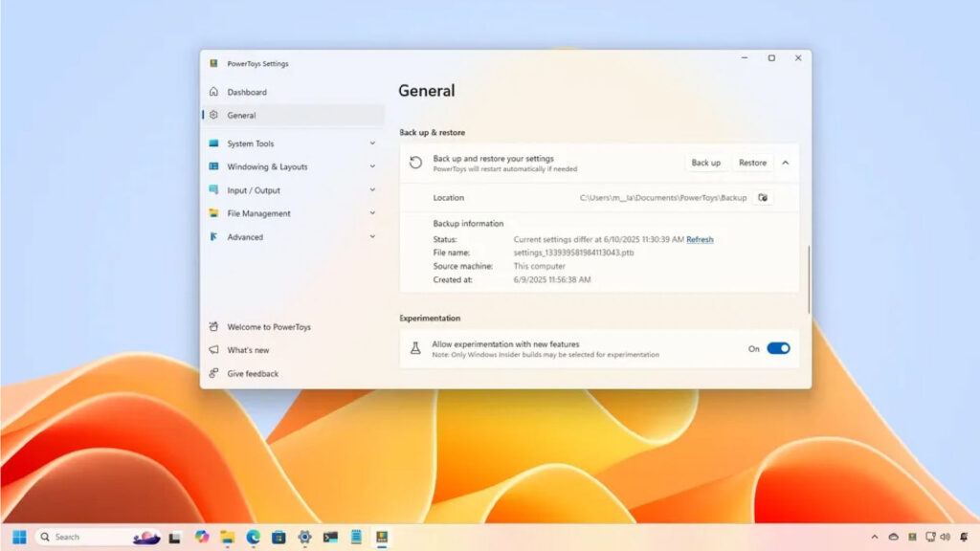
Task: Click the Input / Output category icon
Action: [x=213, y=190]
